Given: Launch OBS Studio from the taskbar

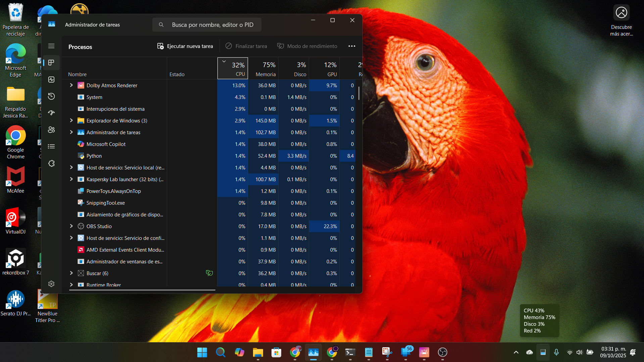Looking at the screenshot, I should click(x=442, y=353).
